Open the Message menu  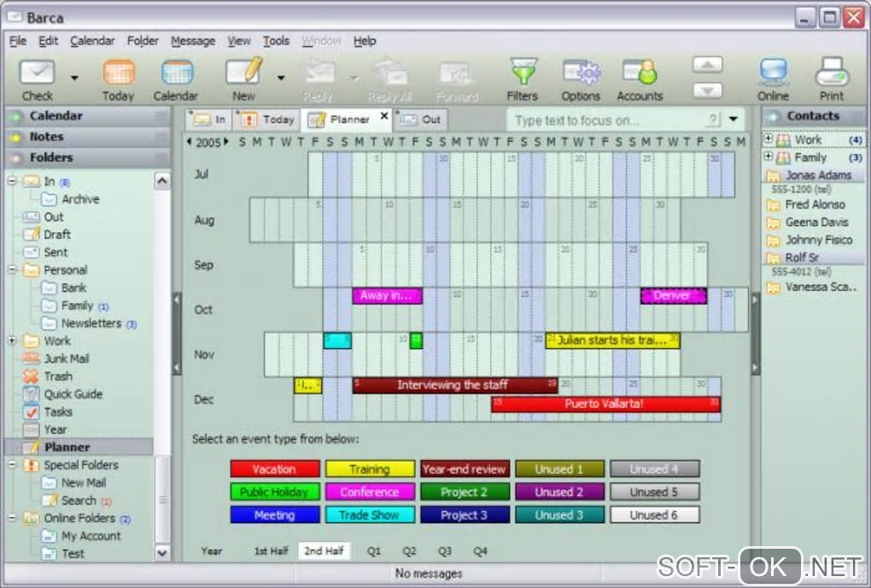pyautogui.click(x=193, y=40)
